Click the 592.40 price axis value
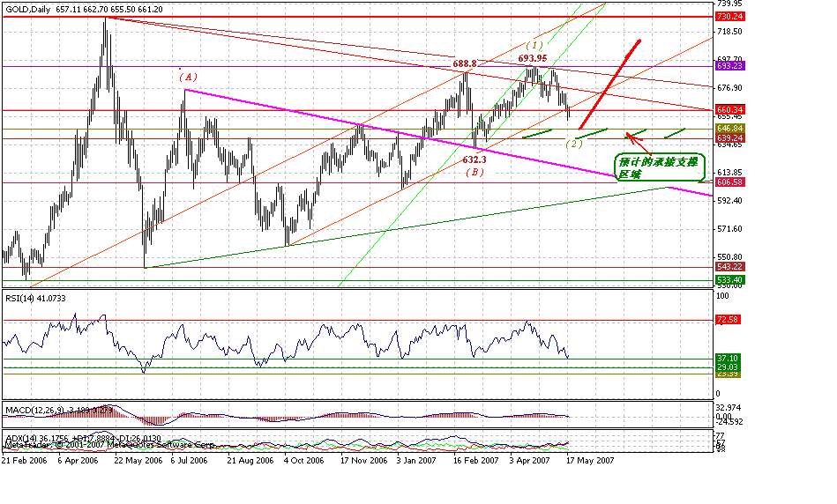837x504 pixels. click(729, 201)
